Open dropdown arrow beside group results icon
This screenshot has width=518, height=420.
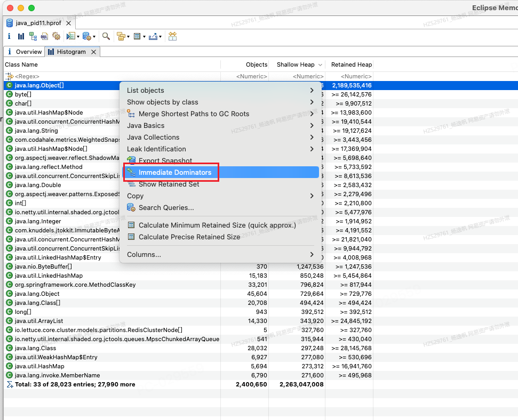[128, 37]
